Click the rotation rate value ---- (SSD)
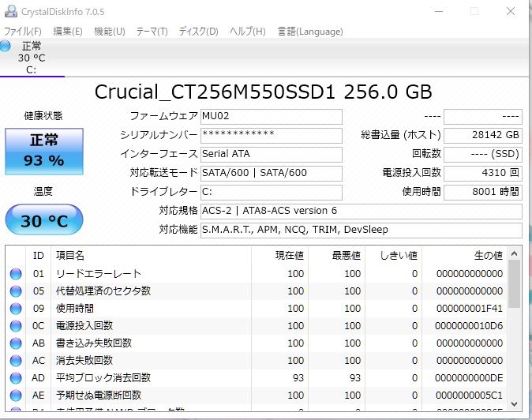This screenshot has width=532, height=420. (x=483, y=155)
